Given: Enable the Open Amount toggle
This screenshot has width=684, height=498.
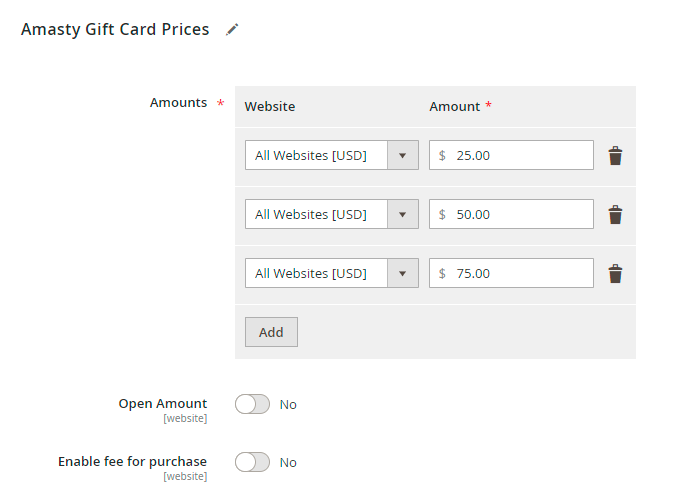Looking at the screenshot, I should (252, 404).
